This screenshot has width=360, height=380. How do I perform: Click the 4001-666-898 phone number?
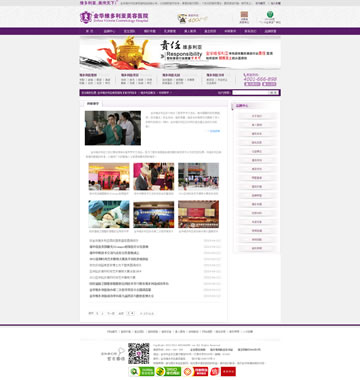pos(260,79)
